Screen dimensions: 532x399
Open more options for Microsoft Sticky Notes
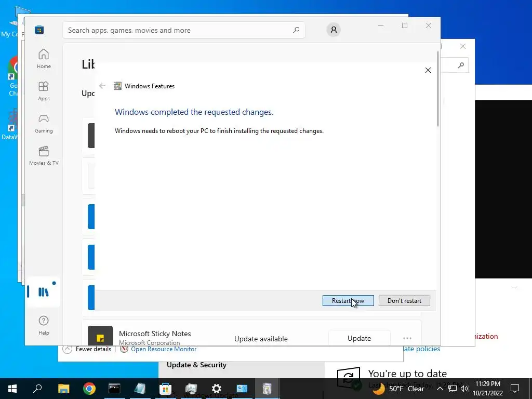(x=407, y=338)
